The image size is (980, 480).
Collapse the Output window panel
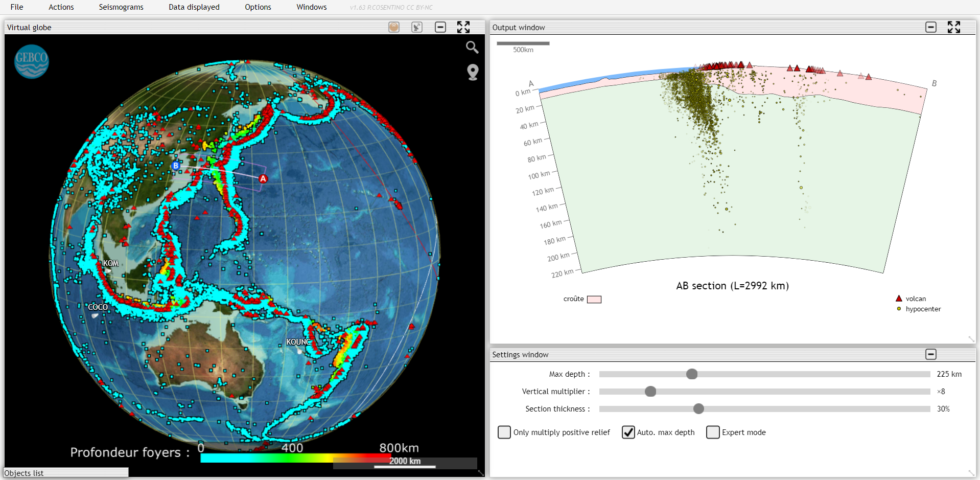coord(931,27)
